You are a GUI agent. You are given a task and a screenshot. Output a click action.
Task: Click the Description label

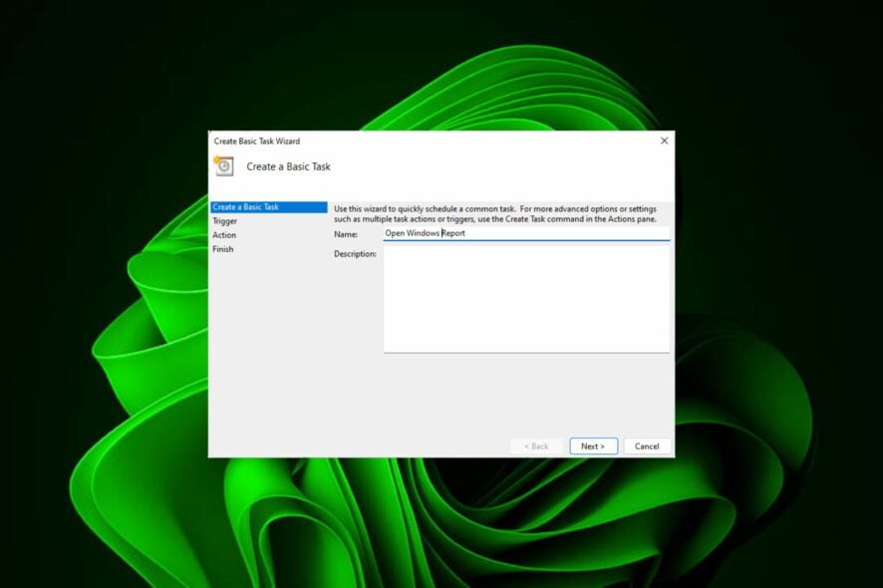coord(354,252)
